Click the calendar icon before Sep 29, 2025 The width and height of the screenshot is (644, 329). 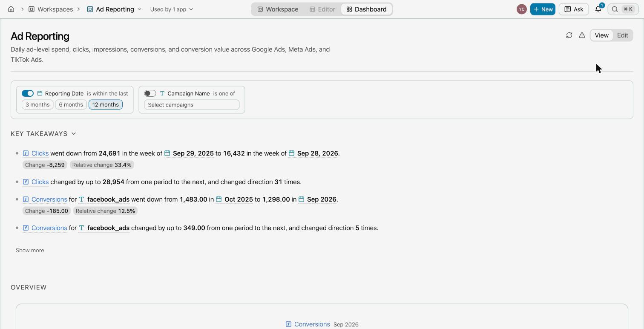(x=167, y=153)
